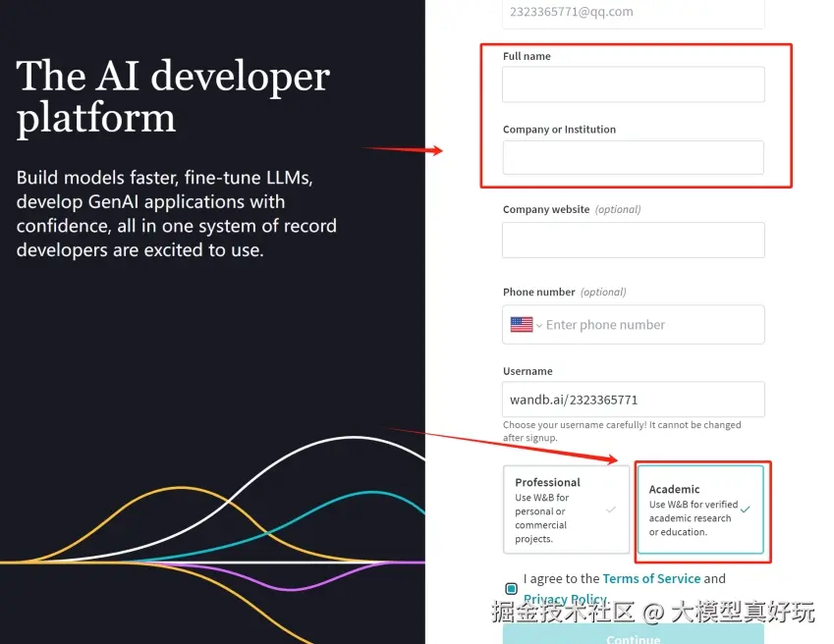Select the Professional account type card
The width and height of the screenshot is (834, 644).
(566, 510)
